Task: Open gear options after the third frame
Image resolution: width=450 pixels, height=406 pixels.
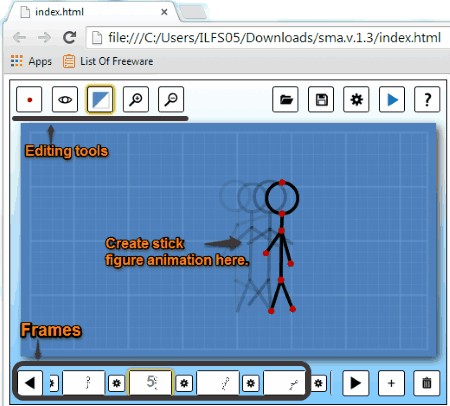Action: tap(251, 383)
